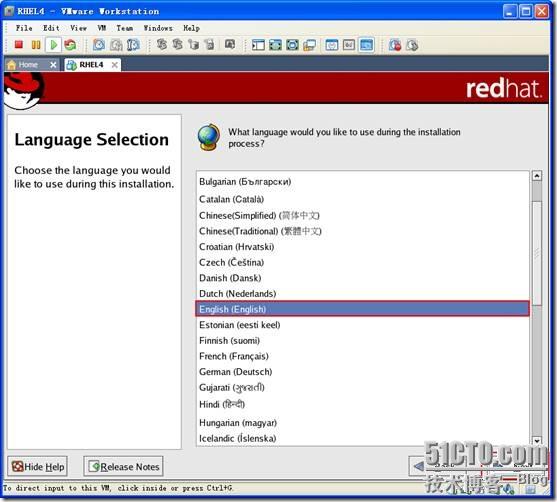Click the red Power Off toolbar icon
This screenshot has height=502, width=557.
19,45
